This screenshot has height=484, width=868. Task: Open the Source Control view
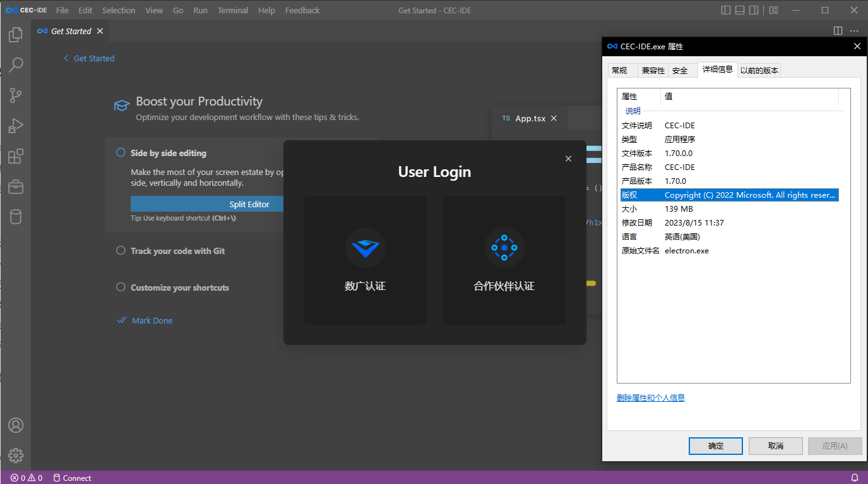point(16,95)
